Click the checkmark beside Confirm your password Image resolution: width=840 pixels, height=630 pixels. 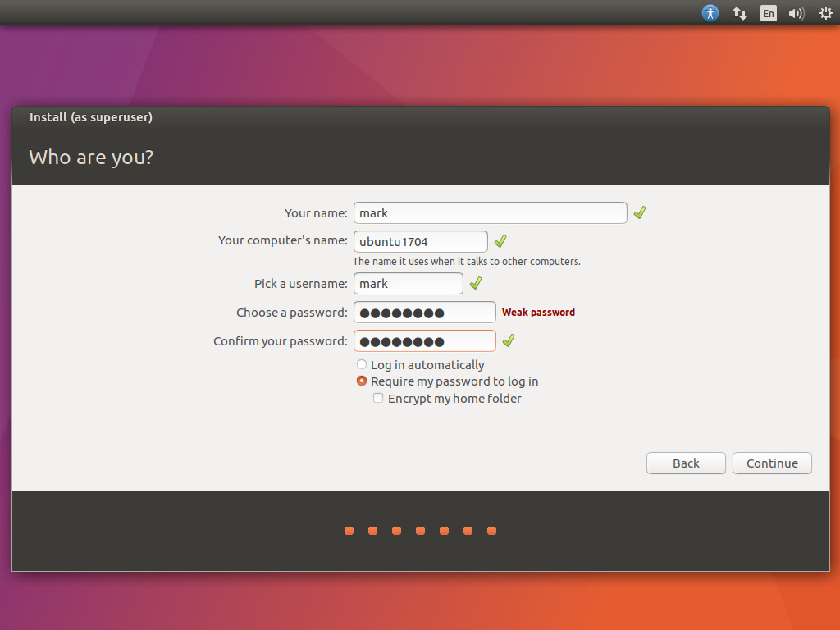[x=509, y=340]
